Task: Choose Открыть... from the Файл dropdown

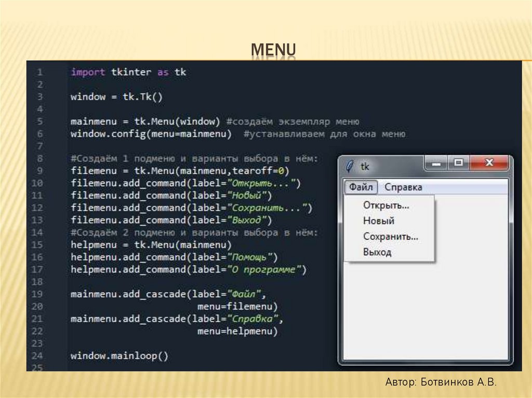Action: [x=386, y=205]
